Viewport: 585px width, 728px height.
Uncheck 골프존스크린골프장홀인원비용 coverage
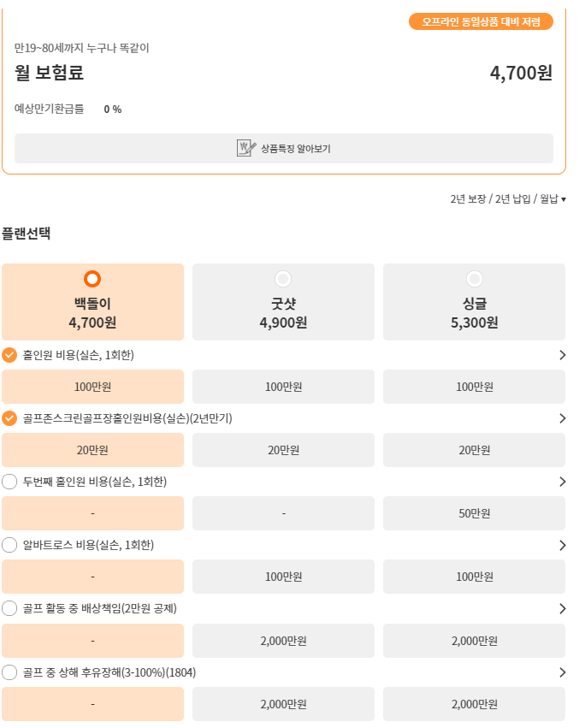(10, 418)
